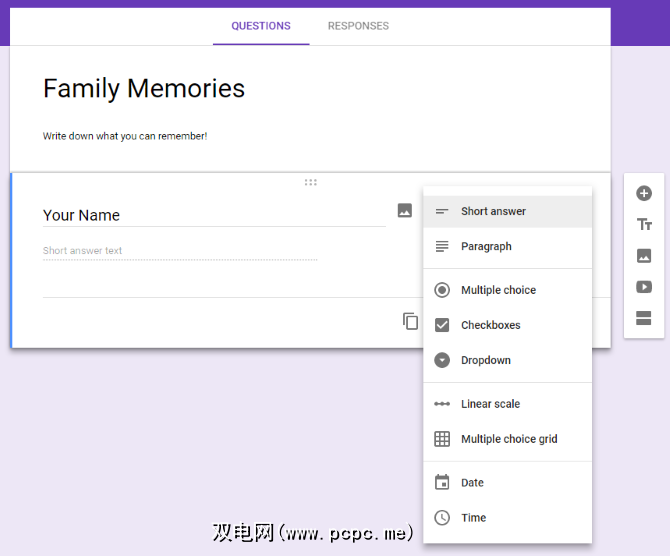This screenshot has height=556, width=670.
Task: Click the question drag handle dots
Action: tap(311, 182)
